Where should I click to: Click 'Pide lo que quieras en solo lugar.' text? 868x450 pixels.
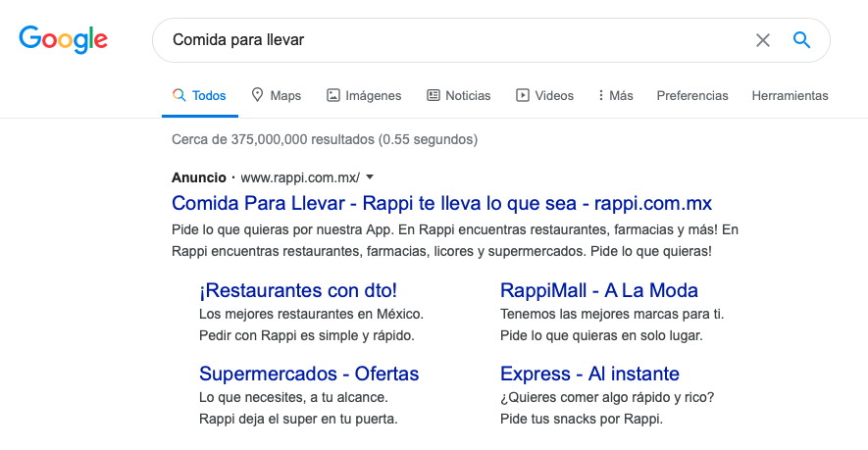coord(602,335)
